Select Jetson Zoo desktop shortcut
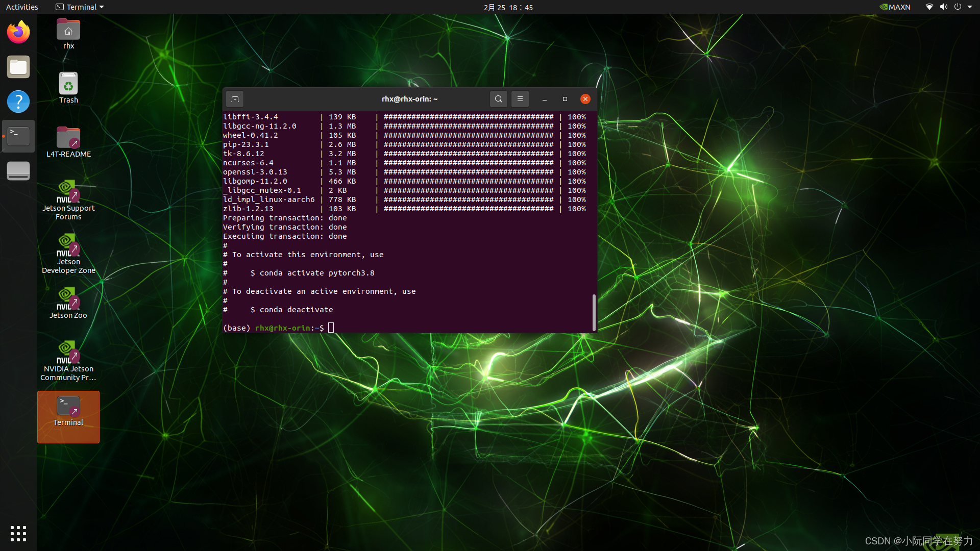980x551 pixels. tap(68, 303)
